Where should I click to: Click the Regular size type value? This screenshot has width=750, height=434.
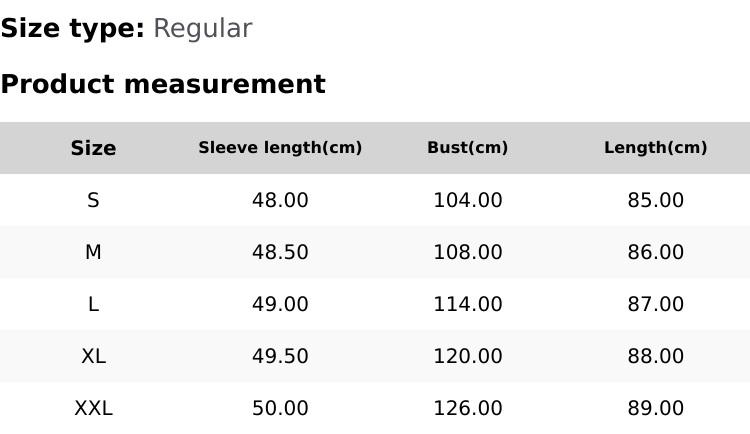202,28
